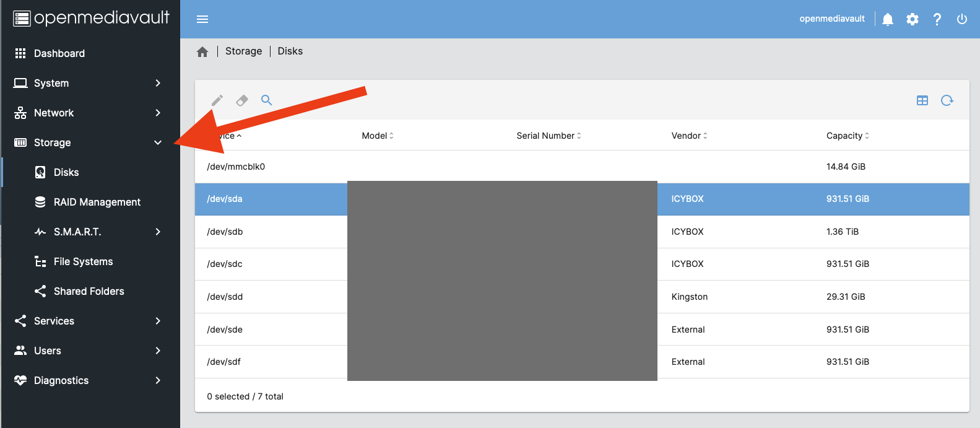980x428 pixels.
Task: Toggle the hamburger navigation menu
Action: (x=202, y=19)
